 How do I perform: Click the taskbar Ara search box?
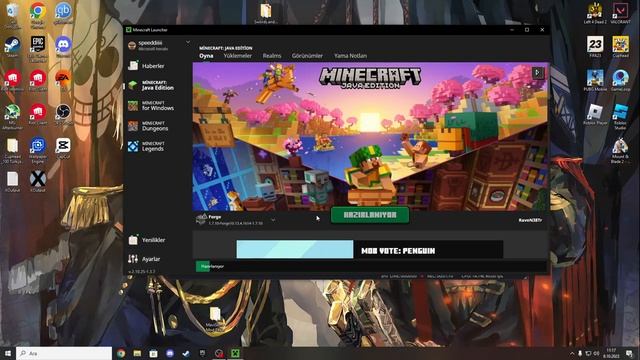coord(64,353)
